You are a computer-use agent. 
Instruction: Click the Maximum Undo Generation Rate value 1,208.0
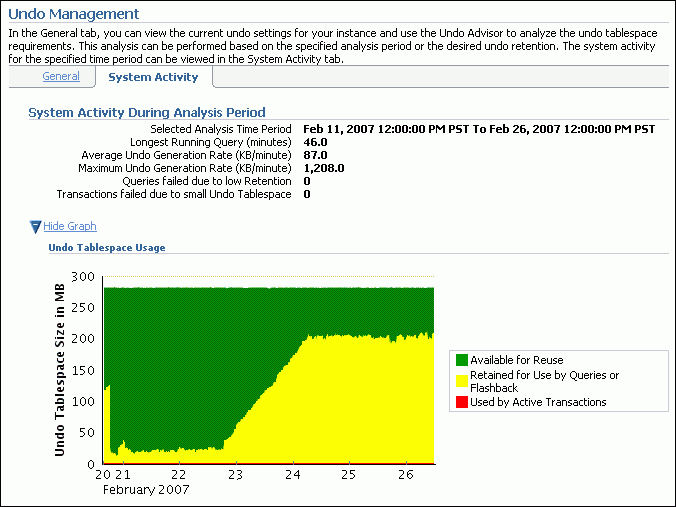(323, 168)
